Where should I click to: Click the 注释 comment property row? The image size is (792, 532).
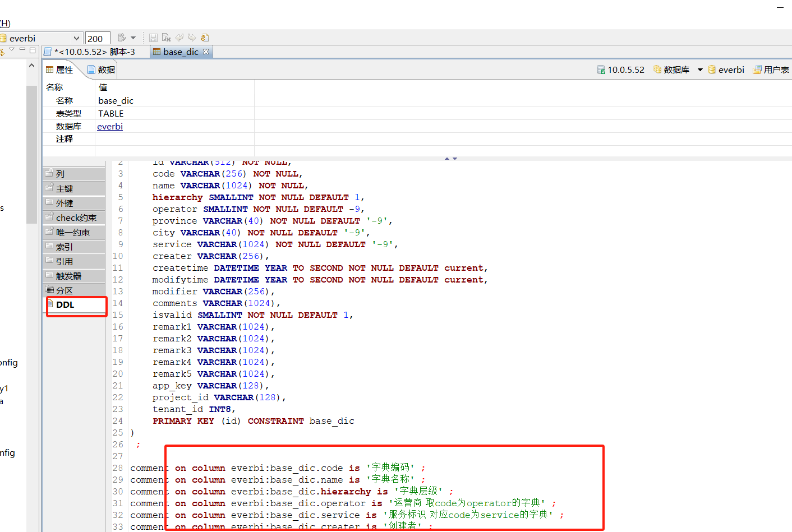(149, 139)
